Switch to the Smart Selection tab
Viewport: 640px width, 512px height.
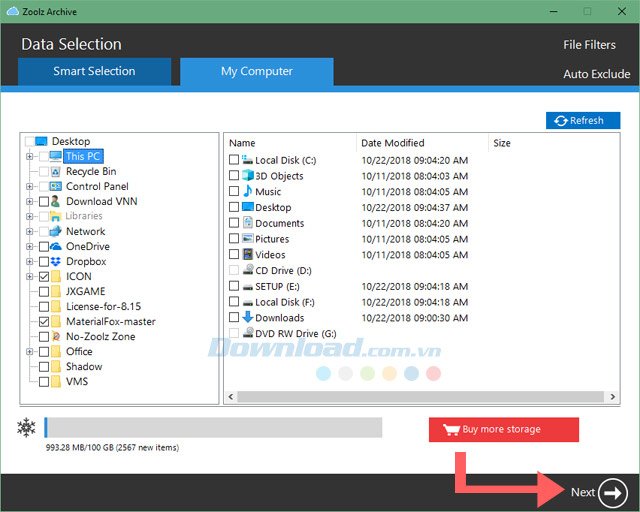[x=94, y=71]
